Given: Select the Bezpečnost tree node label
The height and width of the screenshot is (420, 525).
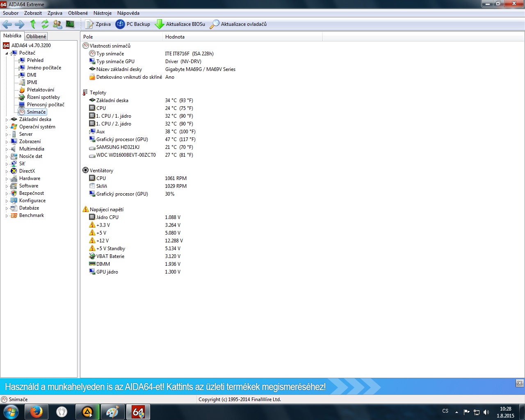Looking at the screenshot, I should (32, 193).
